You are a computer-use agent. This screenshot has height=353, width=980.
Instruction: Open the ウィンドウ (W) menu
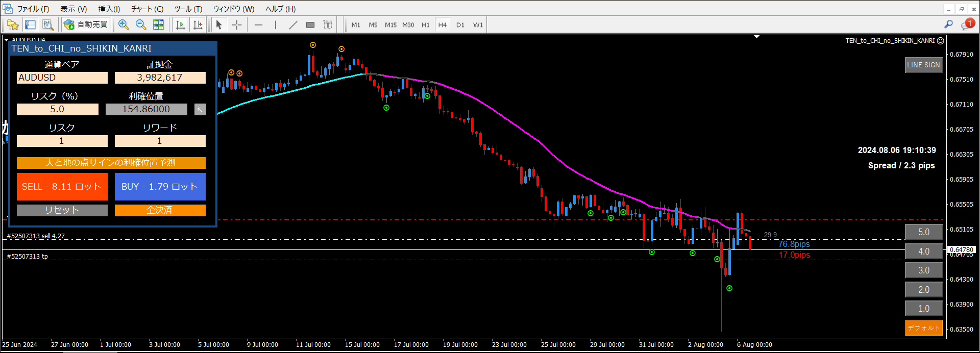(x=234, y=9)
